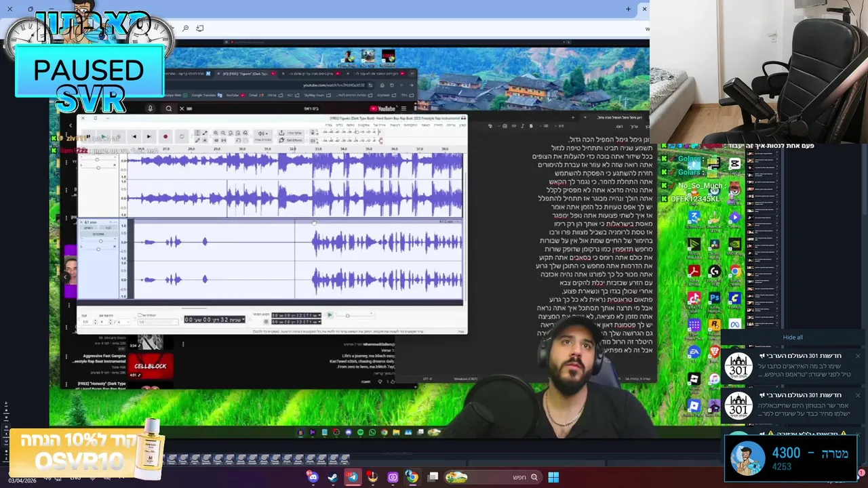Click the record meter microphone icon
This screenshot has width=868, height=488.
pyautogui.click(x=313, y=133)
